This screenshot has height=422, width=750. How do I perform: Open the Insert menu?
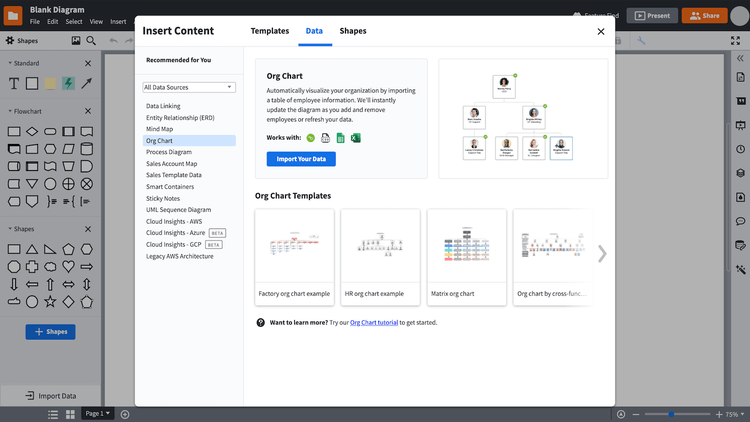pyautogui.click(x=118, y=22)
